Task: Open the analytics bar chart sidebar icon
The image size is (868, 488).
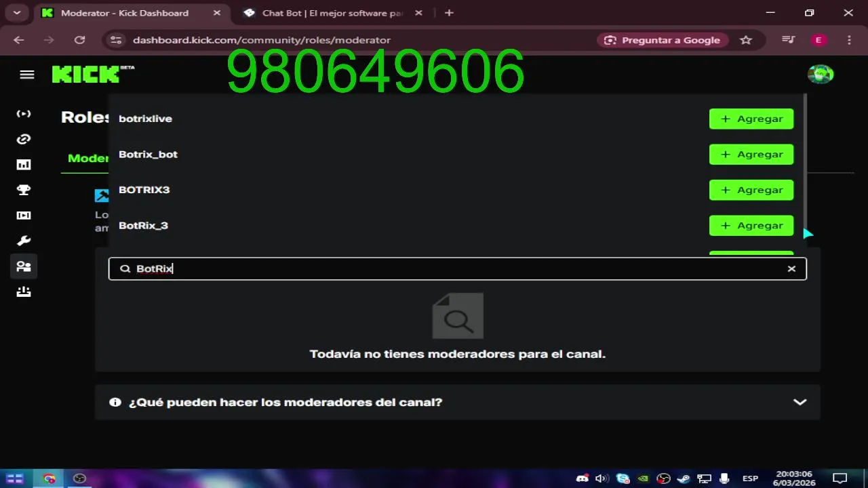Action: tap(24, 165)
